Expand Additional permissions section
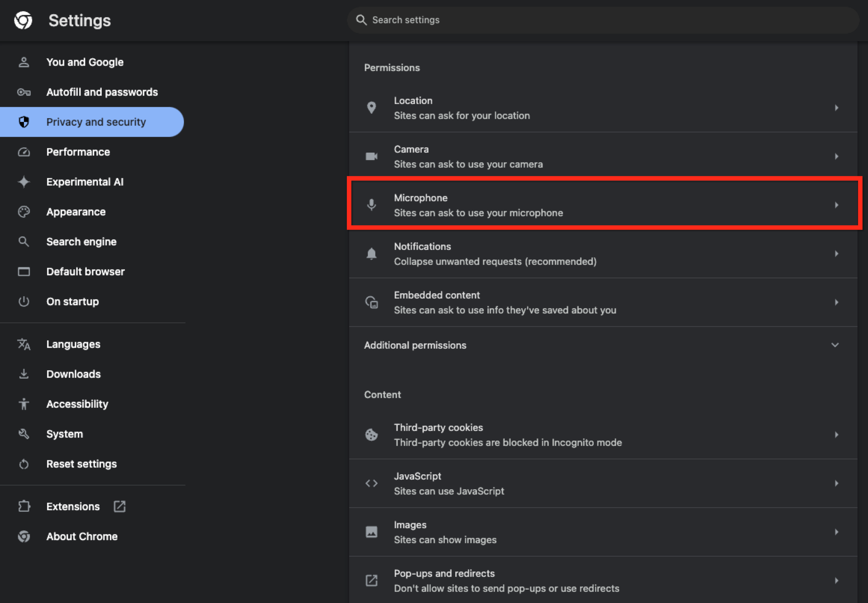 [835, 345]
